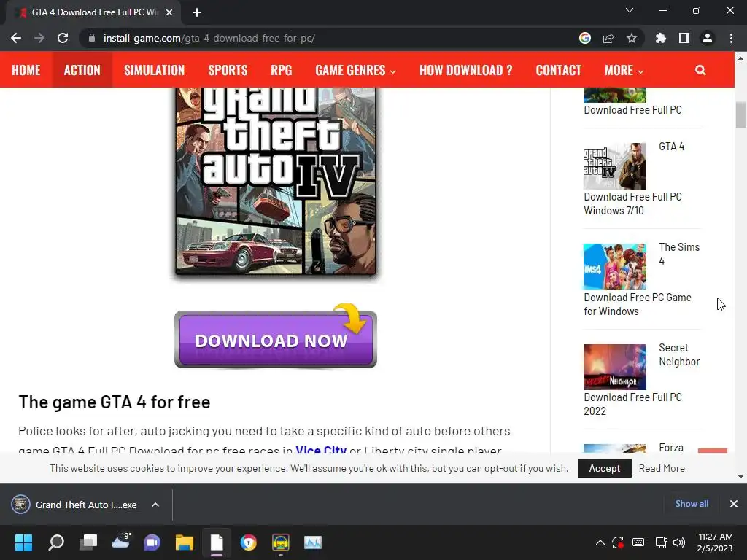The height and width of the screenshot is (560, 747).
Task: Toggle the browser side panel icon
Action: pyautogui.click(x=684, y=38)
